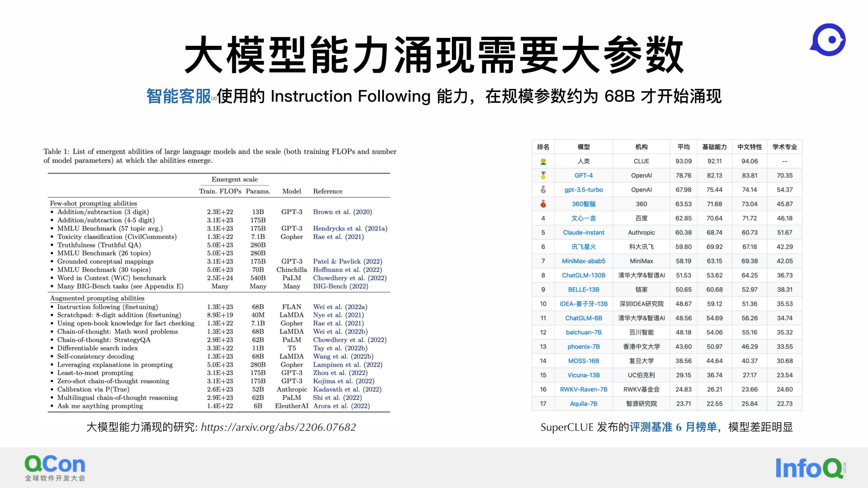Open the 360智脑 model link
The image size is (868, 488).
click(584, 204)
